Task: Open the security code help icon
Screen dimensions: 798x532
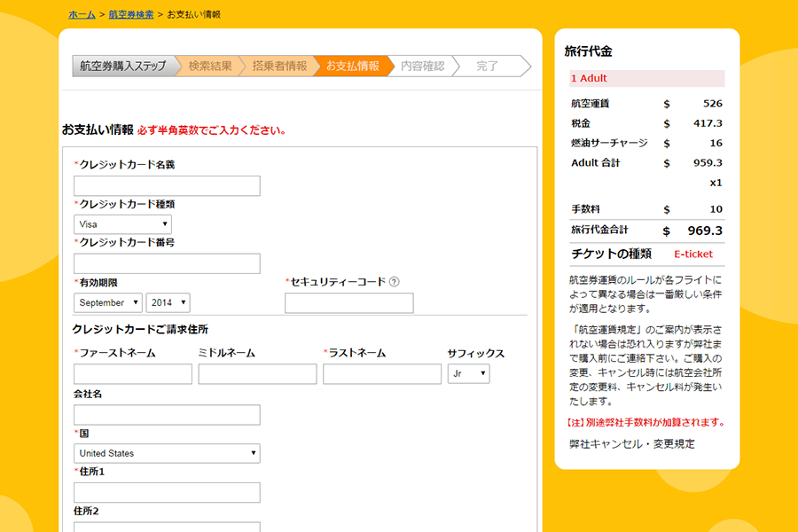Action: click(394, 282)
